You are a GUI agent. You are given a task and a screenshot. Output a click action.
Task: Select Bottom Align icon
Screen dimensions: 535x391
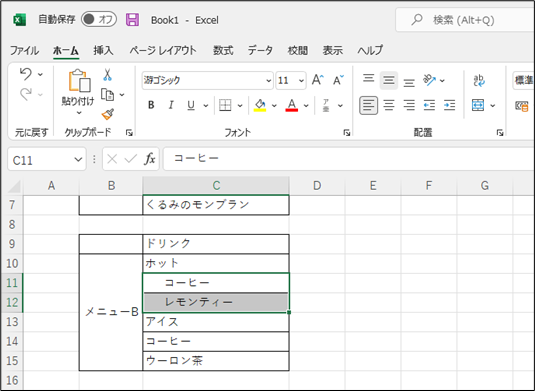pos(409,83)
